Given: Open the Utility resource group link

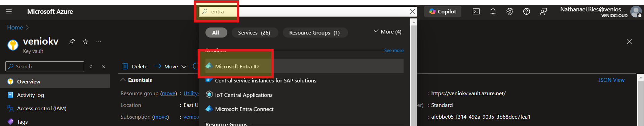Looking at the screenshot, I should point(191,93).
